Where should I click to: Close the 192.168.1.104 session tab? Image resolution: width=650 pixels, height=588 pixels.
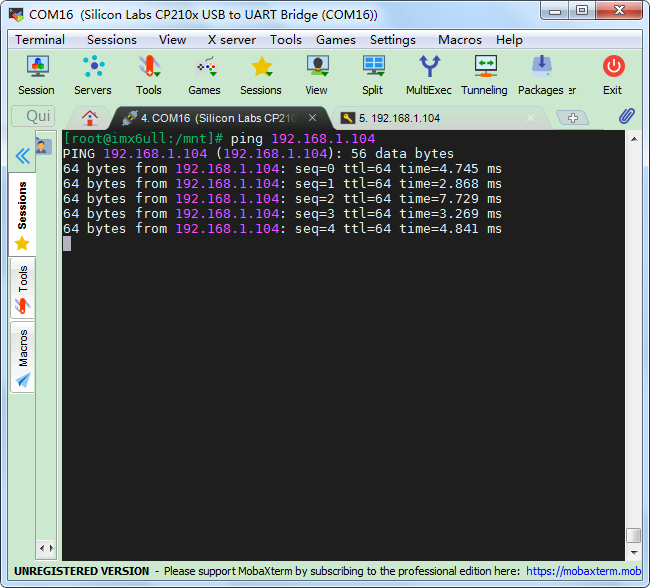530,118
